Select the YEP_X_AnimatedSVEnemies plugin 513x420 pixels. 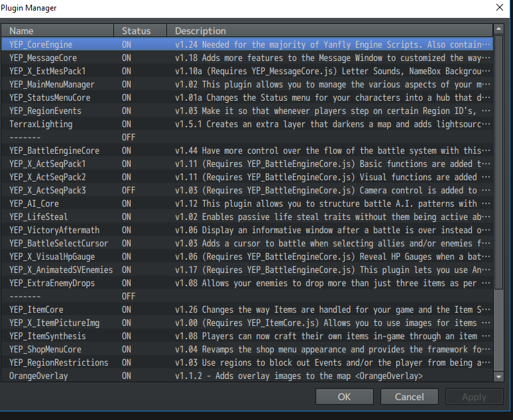pyautogui.click(x=247, y=270)
